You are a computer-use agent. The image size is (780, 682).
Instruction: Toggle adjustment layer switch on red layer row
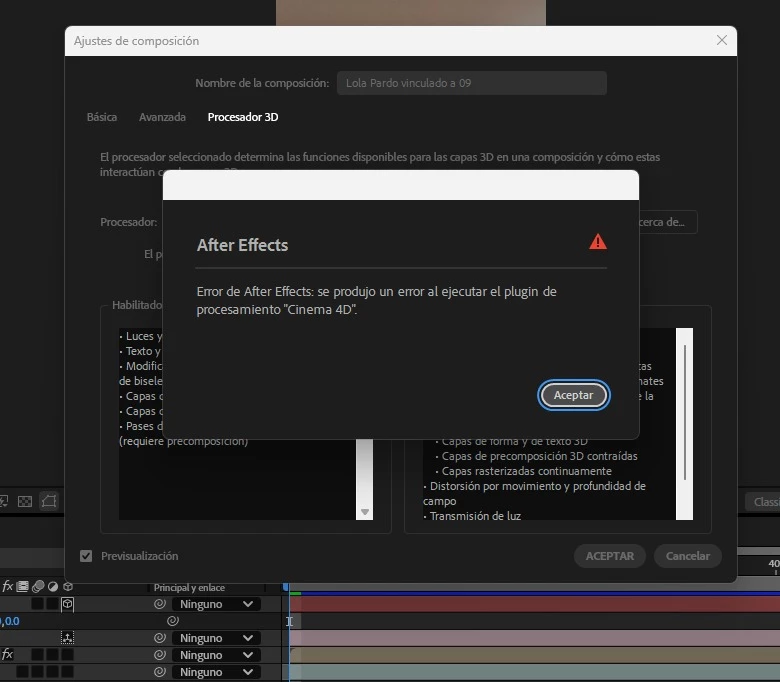click(x=52, y=604)
